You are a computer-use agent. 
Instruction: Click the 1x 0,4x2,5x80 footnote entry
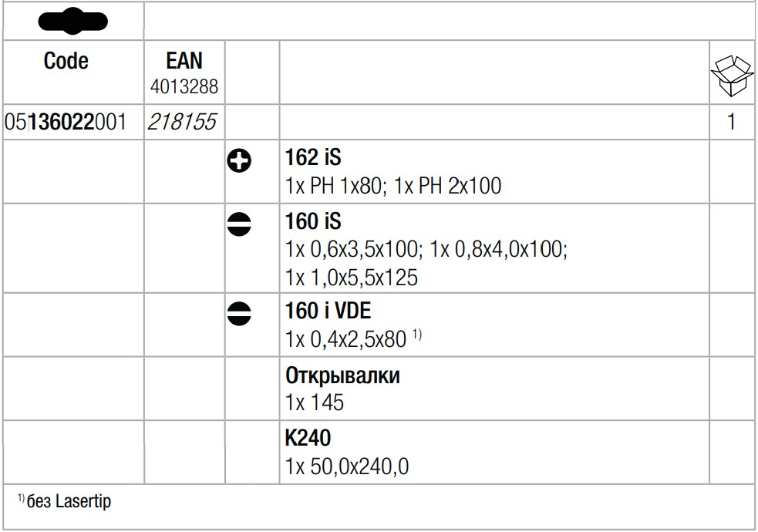pos(353,339)
